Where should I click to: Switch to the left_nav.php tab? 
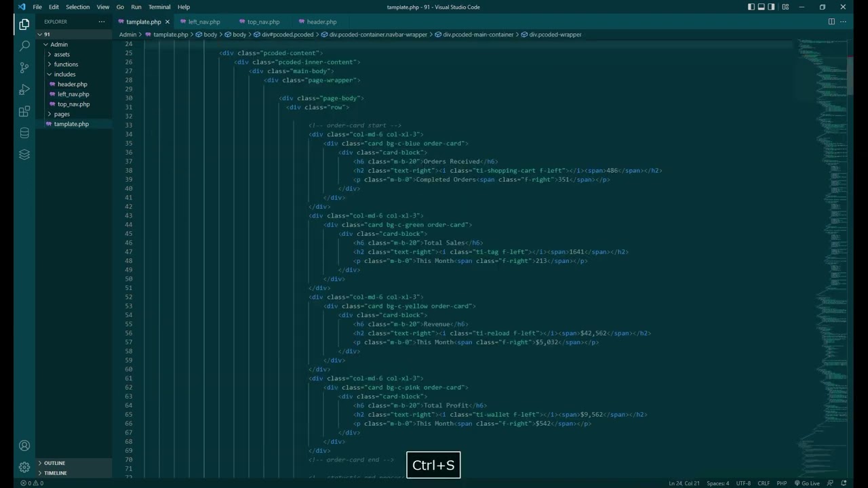pos(203,22)
